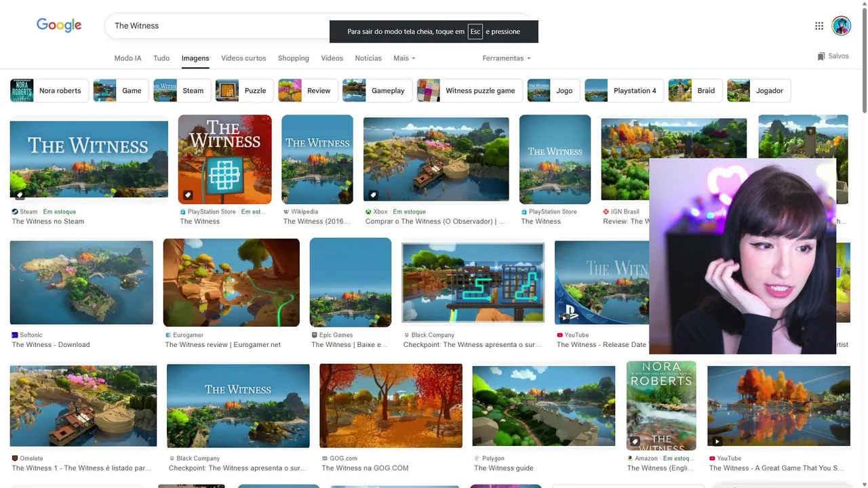Select the Jogador filter chip
The image size is (868, 488).
pos(759,90)
